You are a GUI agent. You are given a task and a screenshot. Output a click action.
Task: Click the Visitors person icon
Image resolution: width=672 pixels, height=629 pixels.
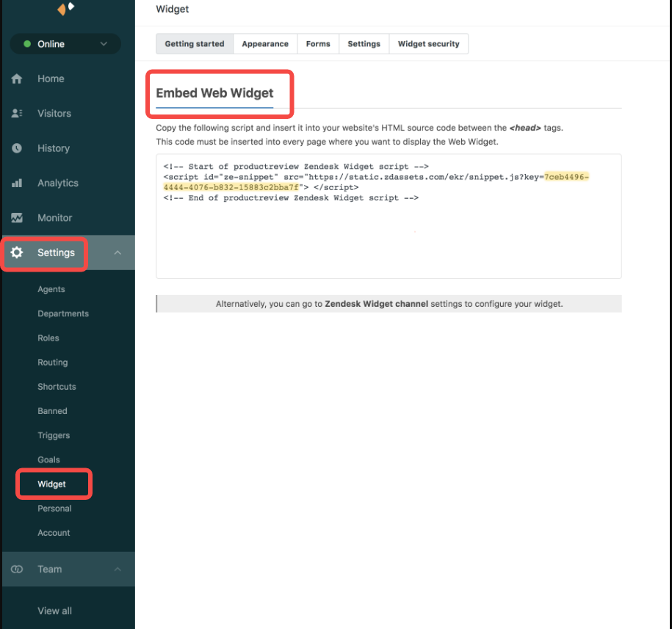pos(17,113)
